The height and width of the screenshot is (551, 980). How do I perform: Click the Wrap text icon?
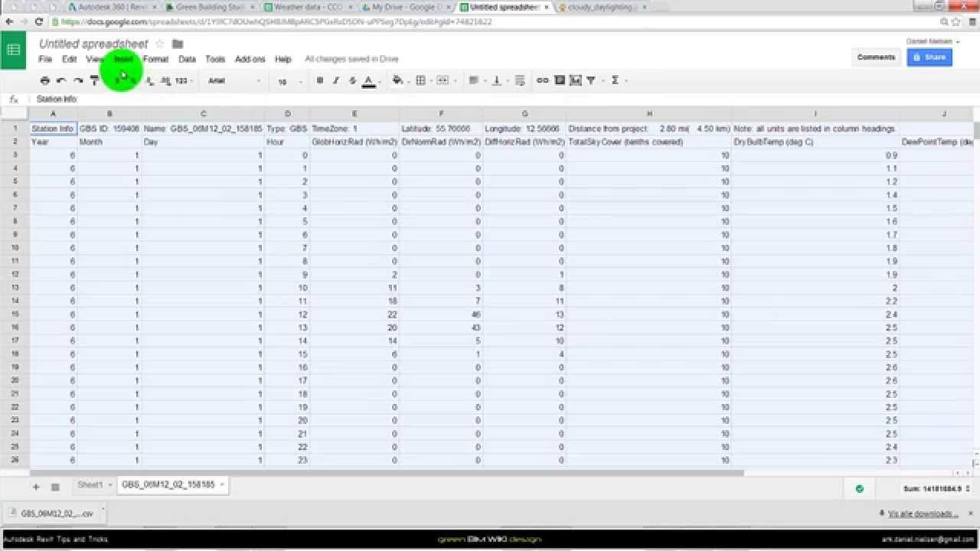(x=520, y=80)
